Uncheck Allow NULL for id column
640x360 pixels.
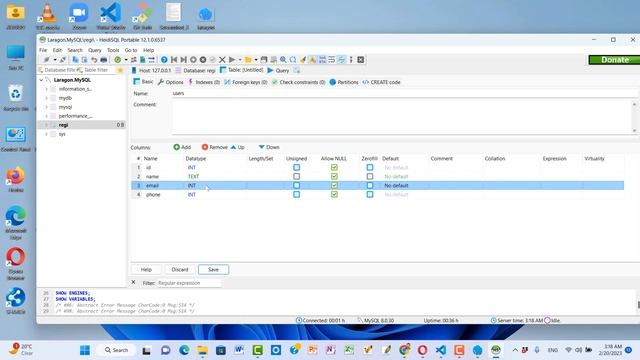click(334, 167)
